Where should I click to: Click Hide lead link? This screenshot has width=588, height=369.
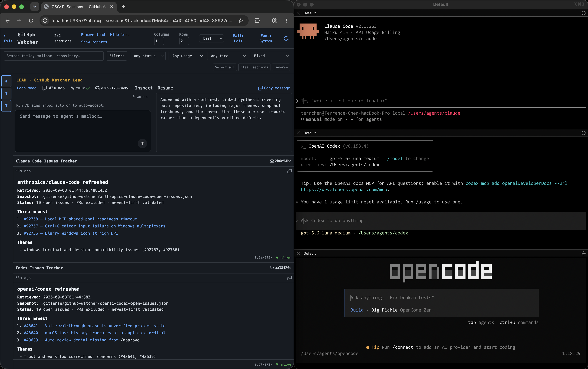pos(120,35)
